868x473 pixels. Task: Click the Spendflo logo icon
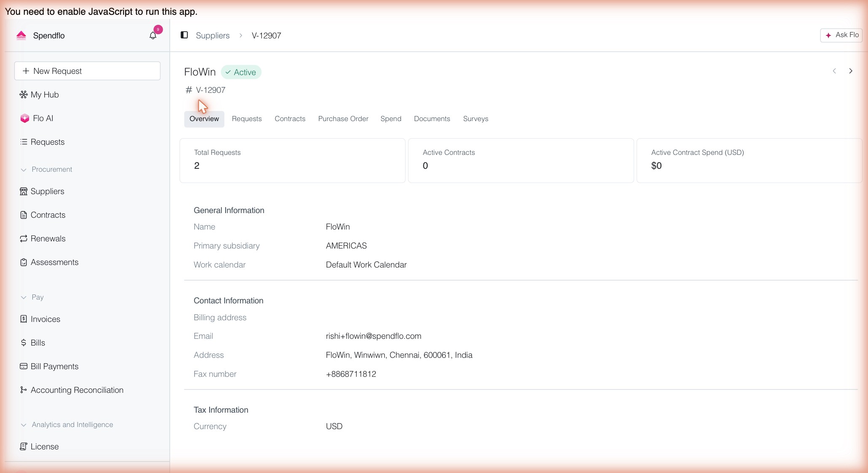21,35
